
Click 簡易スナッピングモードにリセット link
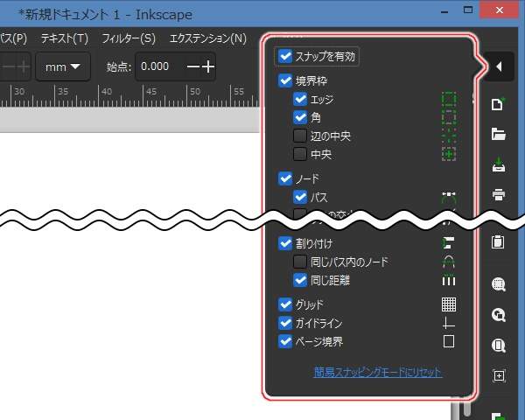tap(377, 372)
